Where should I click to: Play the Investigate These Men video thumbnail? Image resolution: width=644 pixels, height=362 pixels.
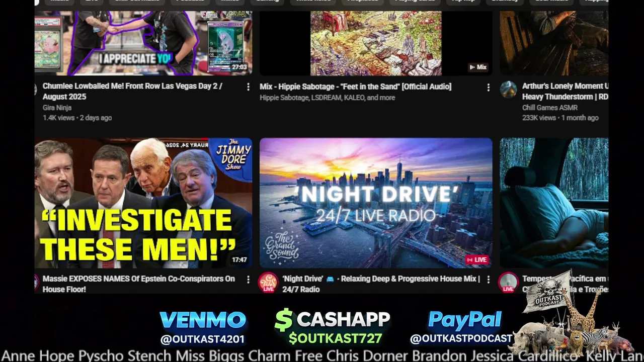[x=143, y=203]
